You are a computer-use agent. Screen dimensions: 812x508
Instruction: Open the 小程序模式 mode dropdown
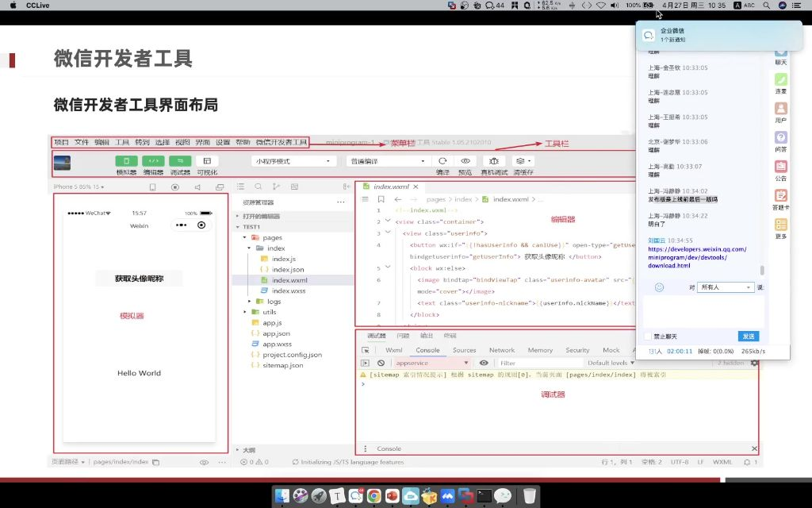coord(293,161)
